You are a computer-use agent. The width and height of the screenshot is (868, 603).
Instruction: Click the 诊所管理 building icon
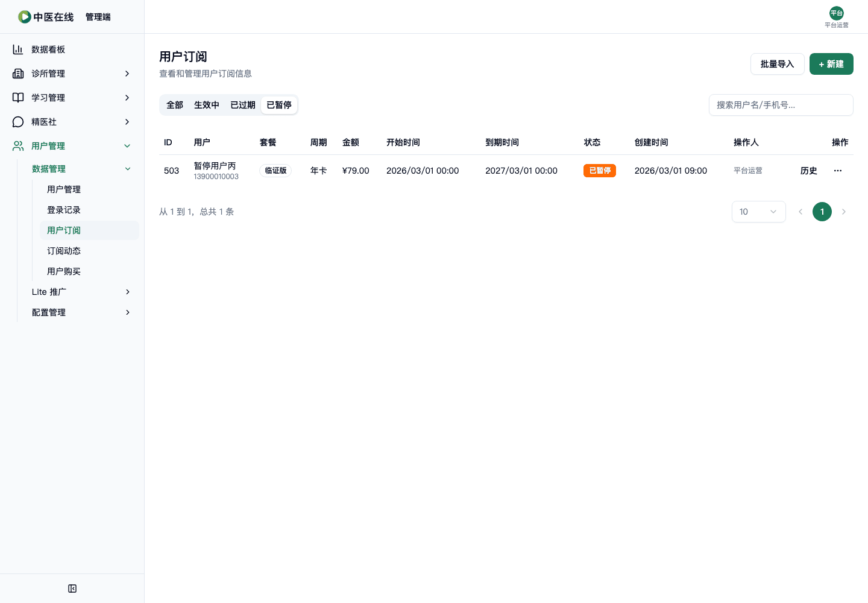click(18, 74)
